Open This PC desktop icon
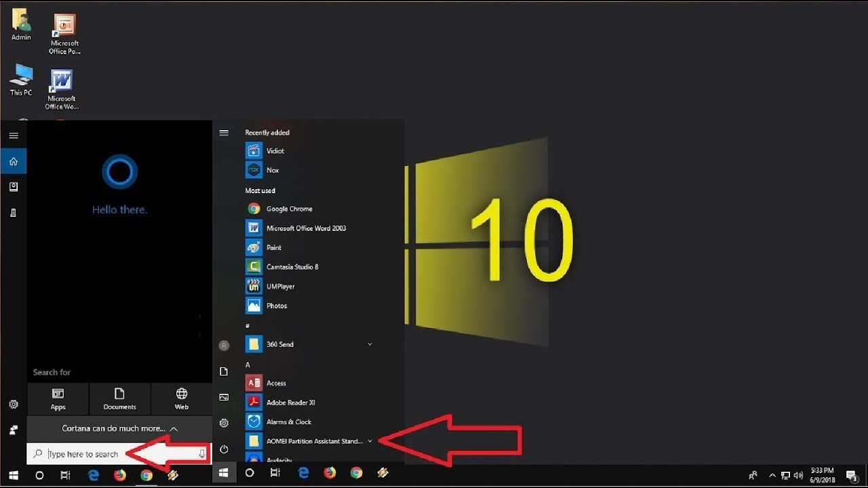 tap(21, 80)
